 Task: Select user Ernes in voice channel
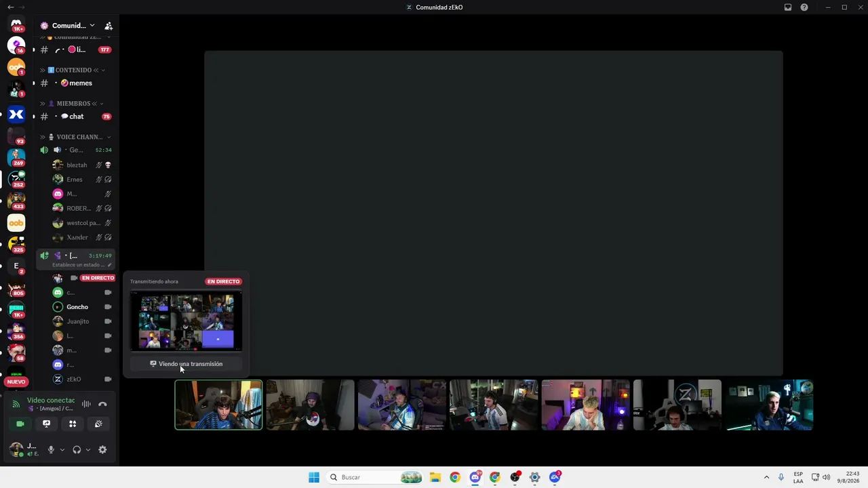pyautogui.click(x=82, y=180)
